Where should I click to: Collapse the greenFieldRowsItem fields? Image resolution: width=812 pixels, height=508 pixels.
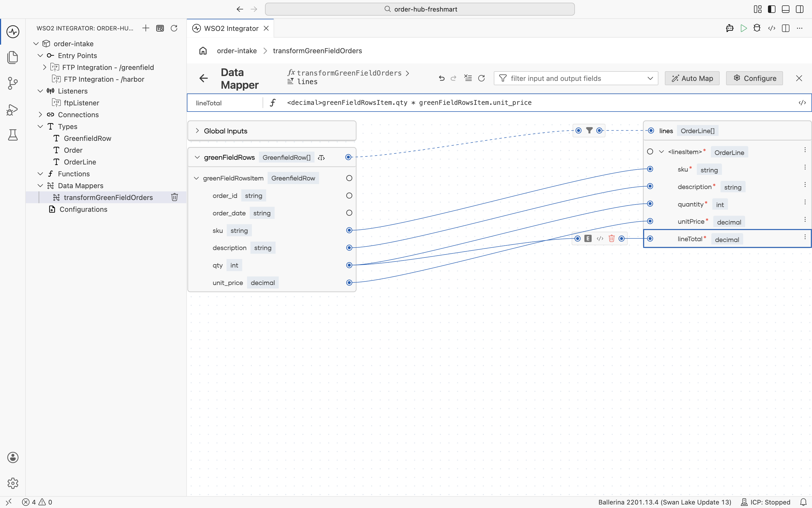tap(196, 178)
